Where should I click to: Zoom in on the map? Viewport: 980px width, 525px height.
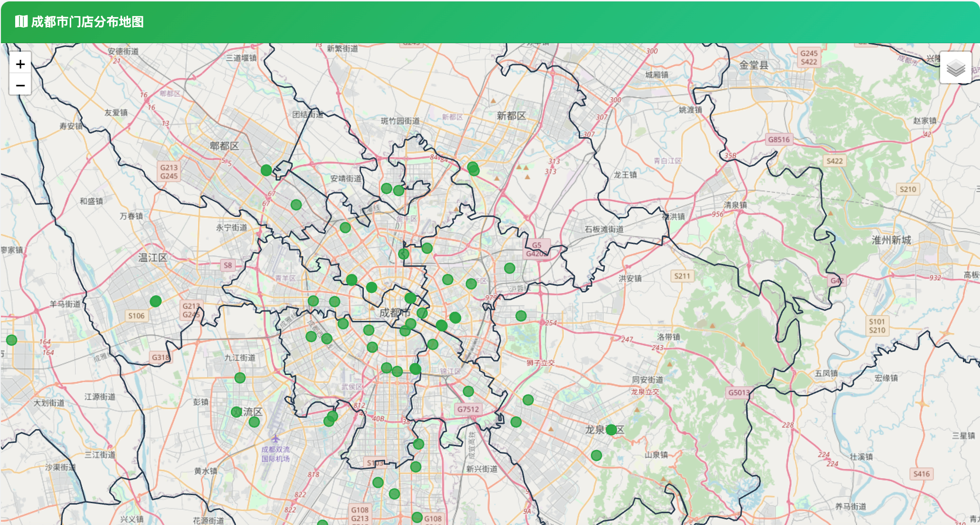(20, 64)
